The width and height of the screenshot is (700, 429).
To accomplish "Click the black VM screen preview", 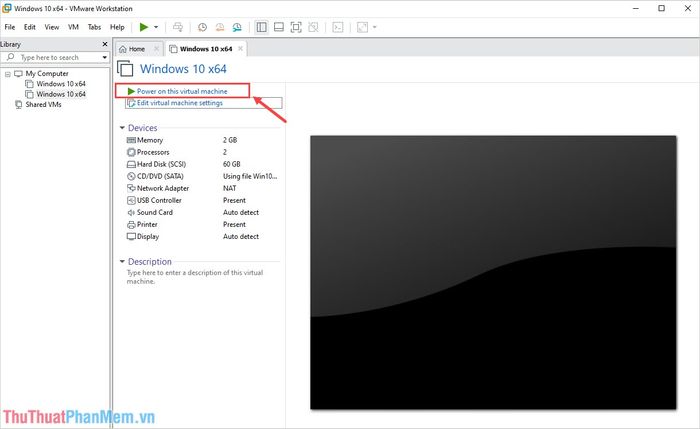I will (x=493, y=272).
